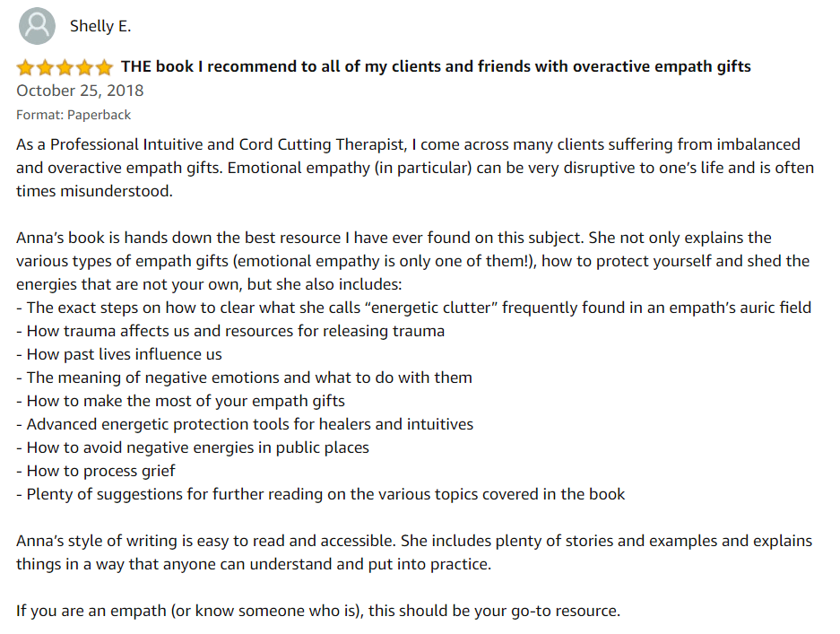Click the paragraph starting Anna's book is hands down
The height and width of the screenshot is (634, 840).
[413, 261]
